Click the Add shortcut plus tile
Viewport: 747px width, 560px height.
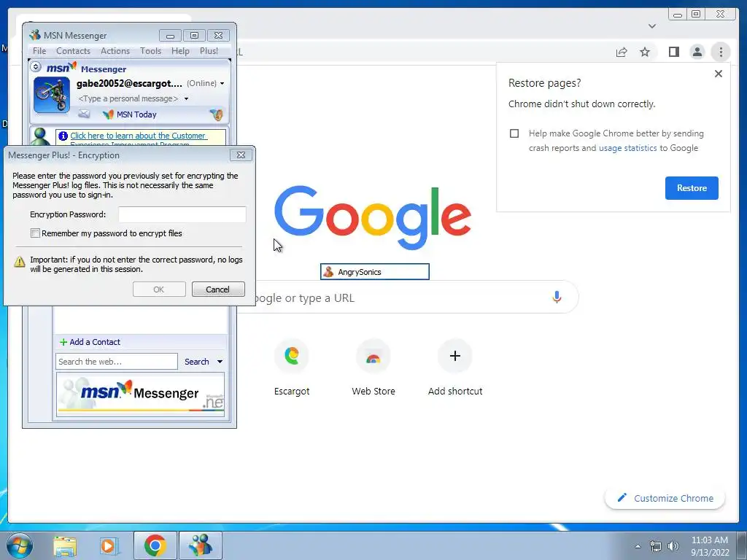pyautogui.click(x=455, y=367)
